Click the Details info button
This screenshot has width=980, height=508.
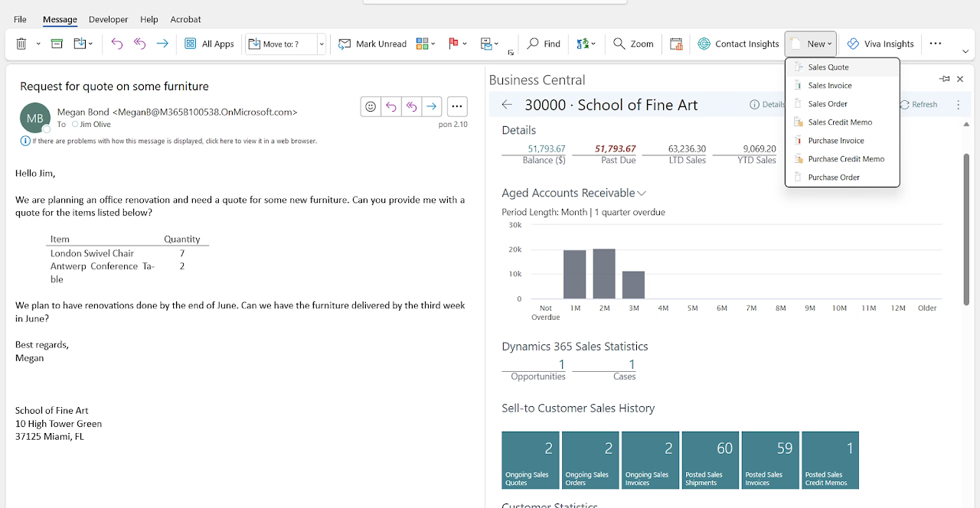tap(767, 105)
